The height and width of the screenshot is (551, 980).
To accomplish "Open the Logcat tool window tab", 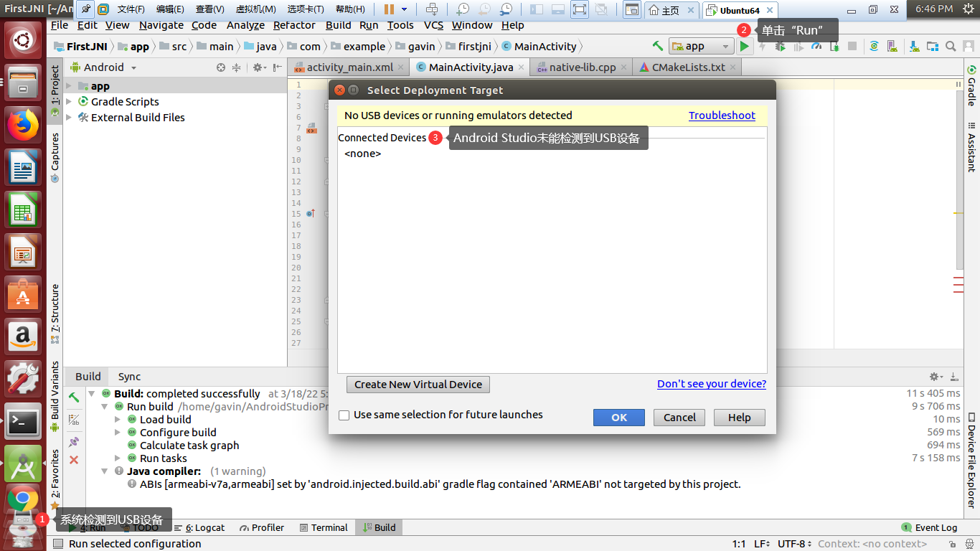I will (200, 527).
